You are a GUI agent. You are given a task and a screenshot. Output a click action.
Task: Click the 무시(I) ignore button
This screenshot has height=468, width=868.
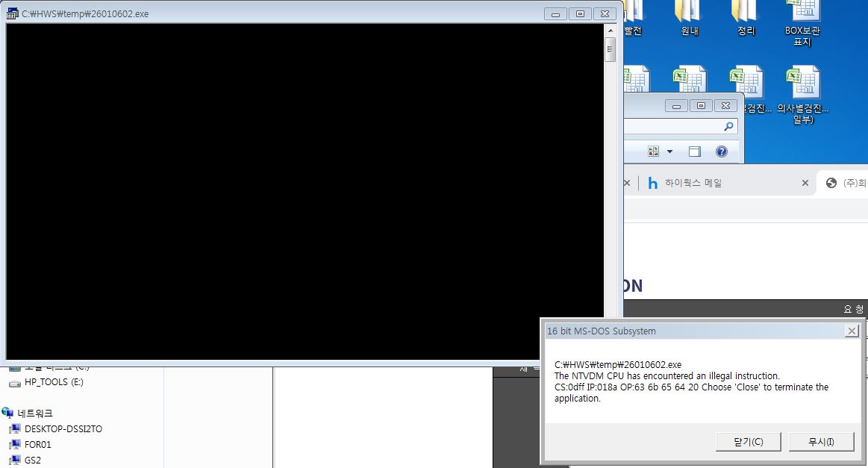click(821, 441)
